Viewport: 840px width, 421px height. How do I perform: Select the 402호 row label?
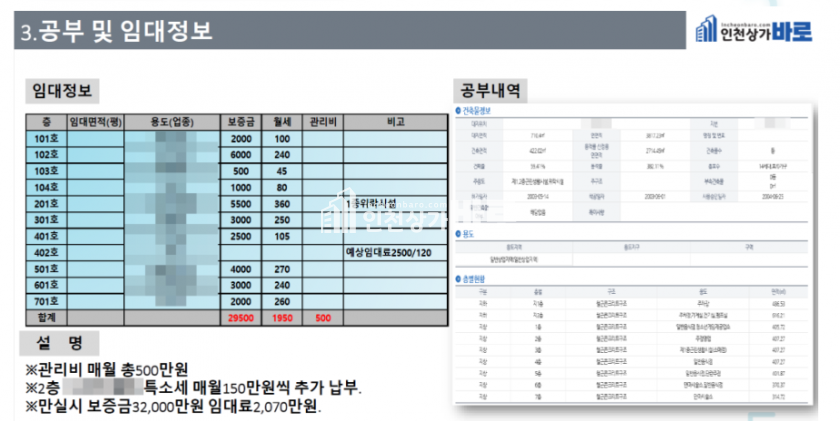pyautogui.click(x=44, y=252)
